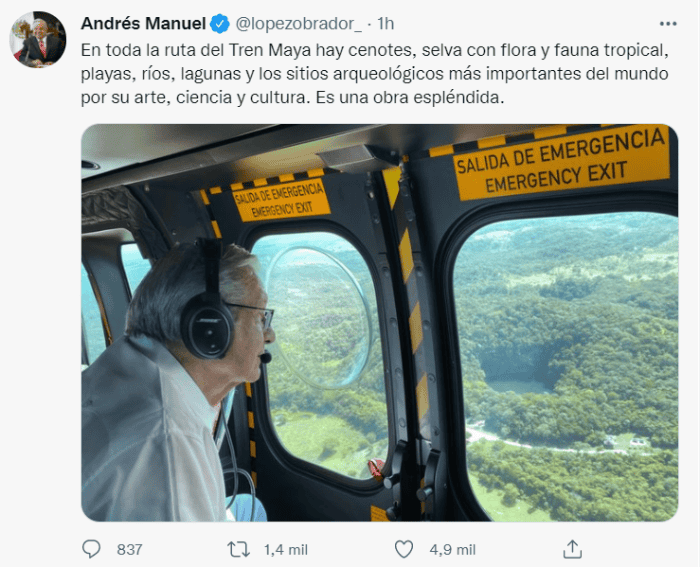The height and width of the screenshot is (567, 700).
Task: Click the large emergency exit sign in photo
Action: 561,164
